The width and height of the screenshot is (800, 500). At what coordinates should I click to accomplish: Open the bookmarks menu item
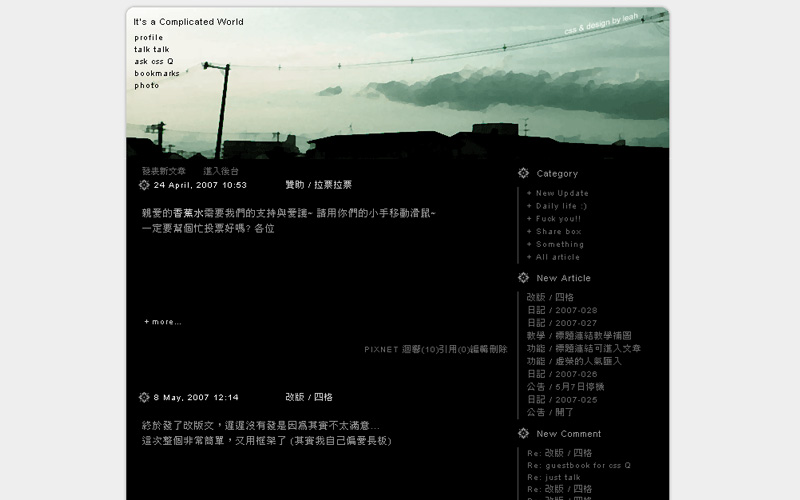point(157,73)
